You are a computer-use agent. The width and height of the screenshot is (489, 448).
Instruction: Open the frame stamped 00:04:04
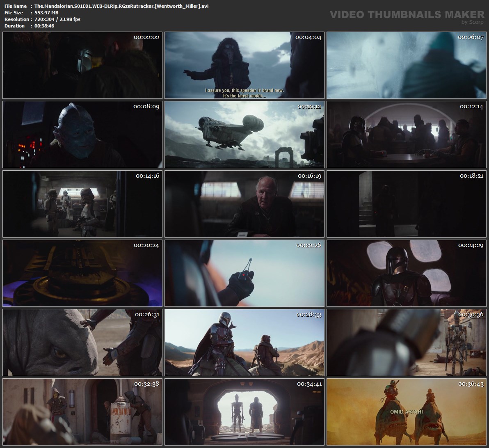pos(244,65)
